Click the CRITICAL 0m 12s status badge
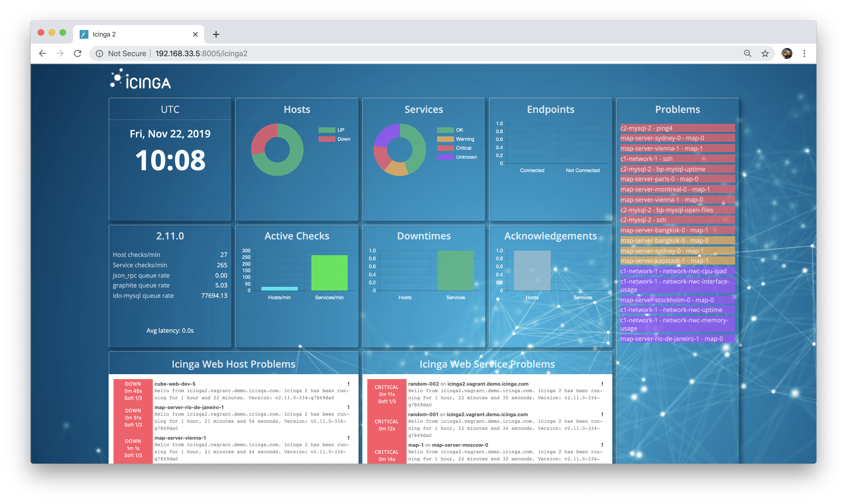The height and width of the screenshot is (504, 847). tap(387, 425)
